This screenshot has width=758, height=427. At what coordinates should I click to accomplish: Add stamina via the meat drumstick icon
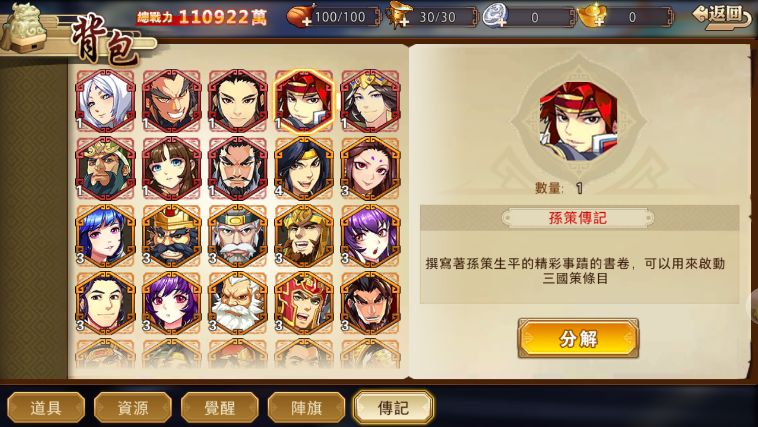[x=300, y=16]
